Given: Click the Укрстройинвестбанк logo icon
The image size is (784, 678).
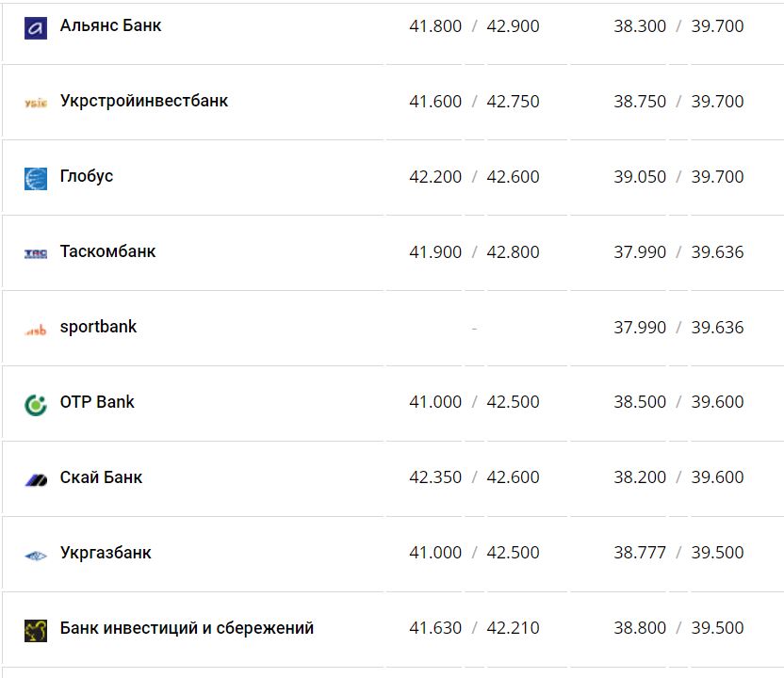Looking at the screenshot, I should [x=36, y=103].
